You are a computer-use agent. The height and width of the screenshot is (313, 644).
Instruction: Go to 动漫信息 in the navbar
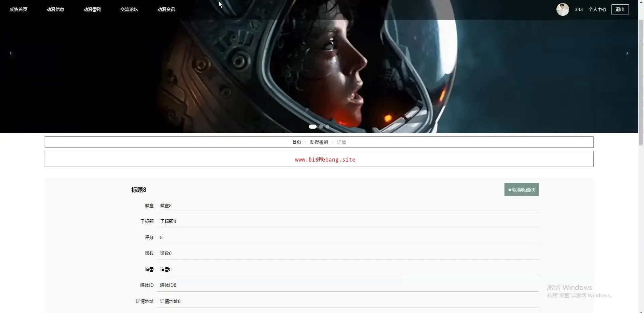55,9
